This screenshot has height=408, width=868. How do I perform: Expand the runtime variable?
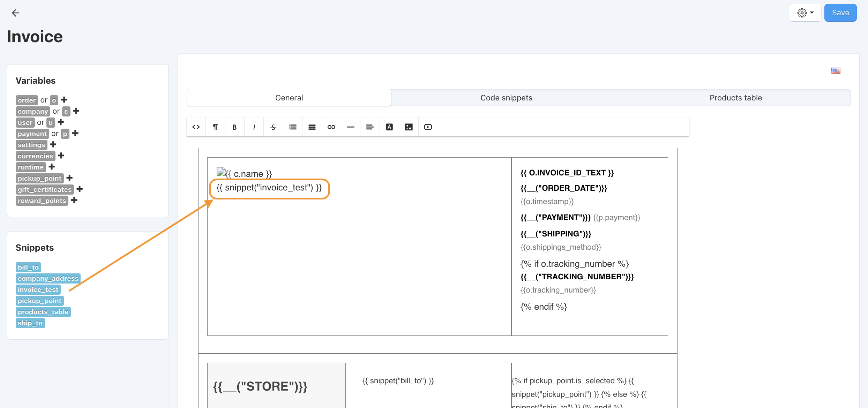[52, 167]
